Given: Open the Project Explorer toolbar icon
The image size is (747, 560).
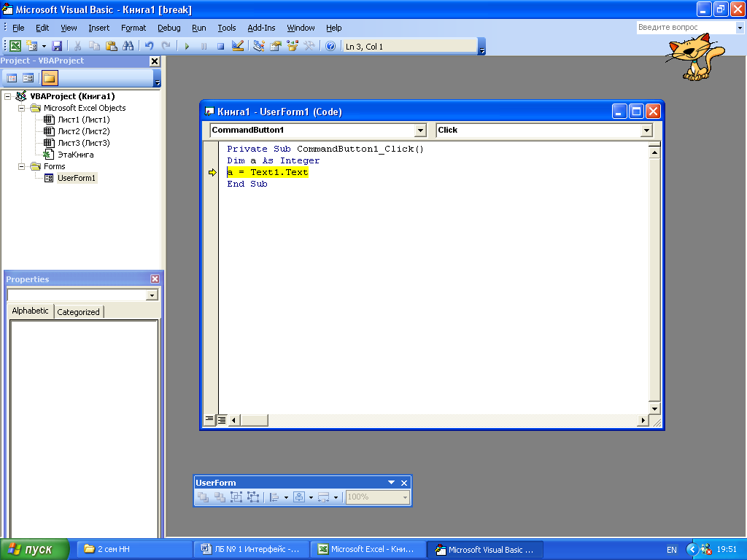Looking at the screenshot, I should (259, 46).
